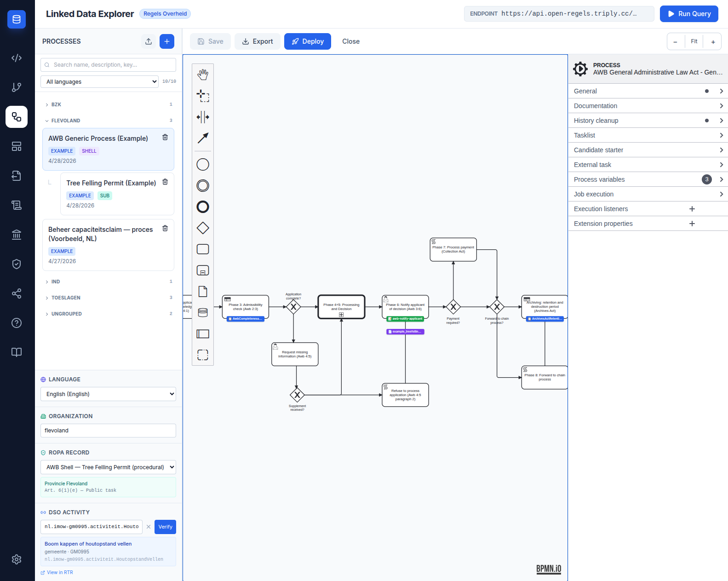Delete AWB Generic Process via trash icon

pos(165,138)
